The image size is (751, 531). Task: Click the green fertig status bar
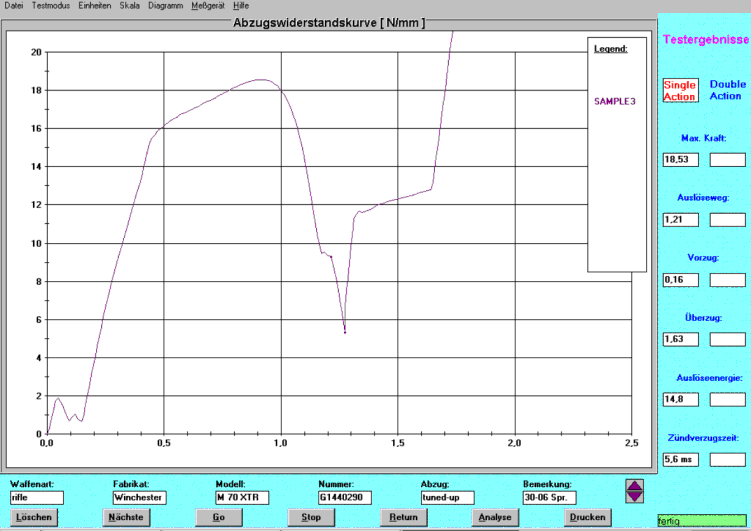point(701,521)
